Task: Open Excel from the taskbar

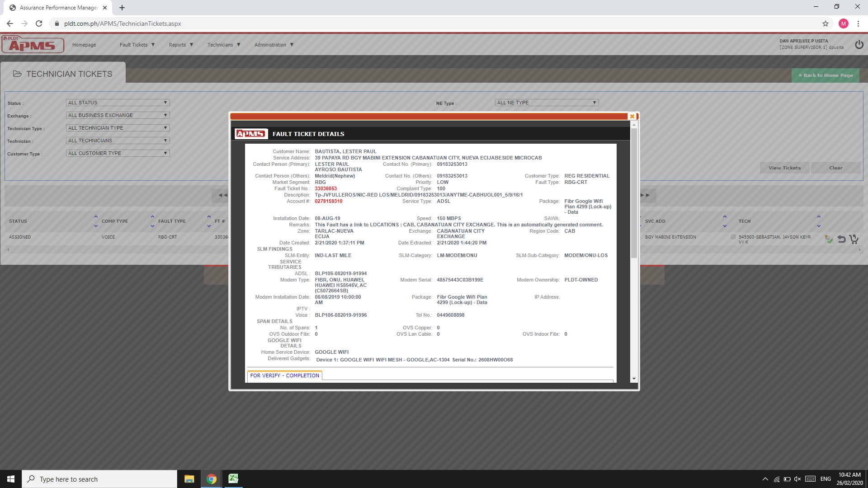Action: [233, 479]
